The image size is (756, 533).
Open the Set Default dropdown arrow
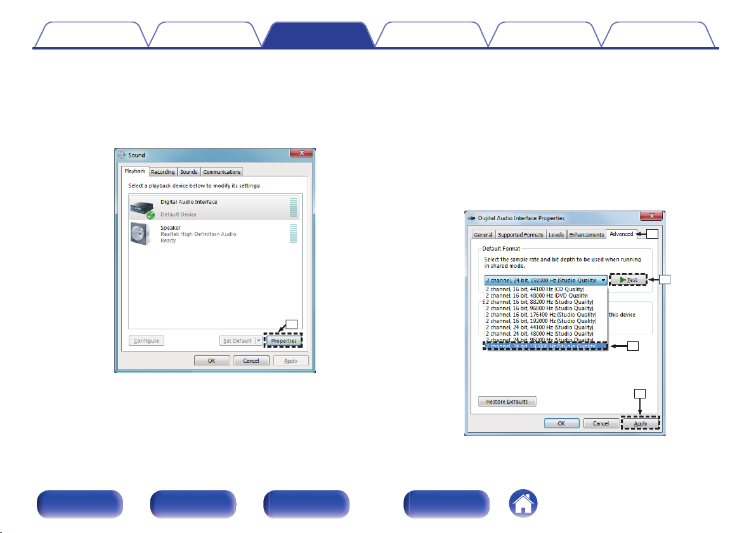[258, 341]
